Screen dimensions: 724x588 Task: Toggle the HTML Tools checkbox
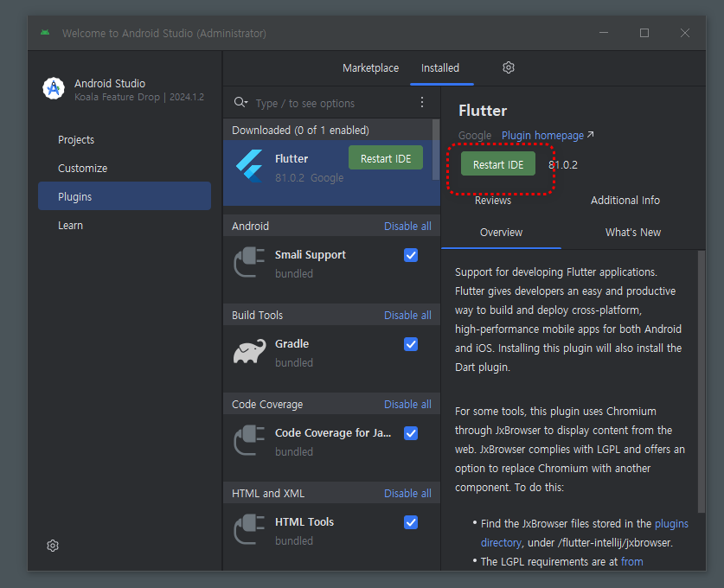pyautogui.click(x=411, y=522)
